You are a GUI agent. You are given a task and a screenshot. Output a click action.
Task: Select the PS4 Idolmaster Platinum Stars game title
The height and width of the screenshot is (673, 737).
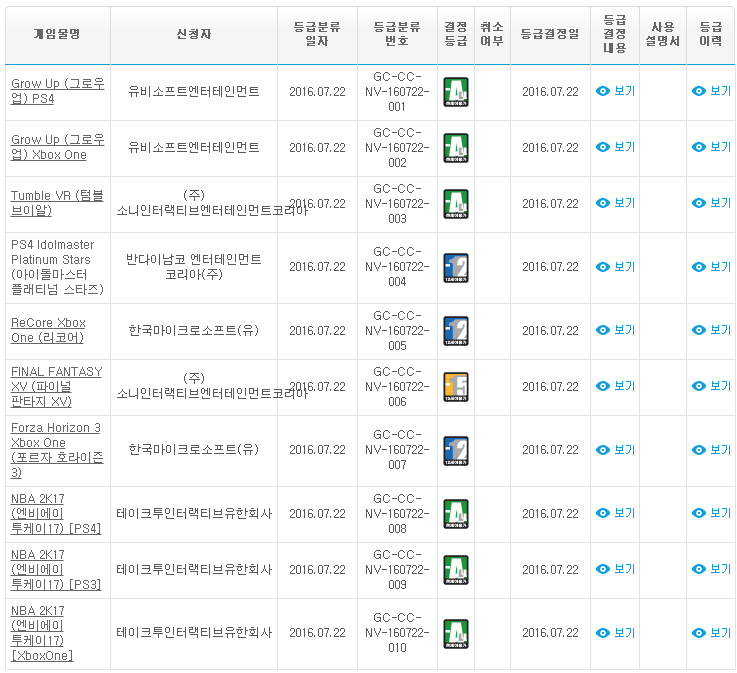pos(57,267)
